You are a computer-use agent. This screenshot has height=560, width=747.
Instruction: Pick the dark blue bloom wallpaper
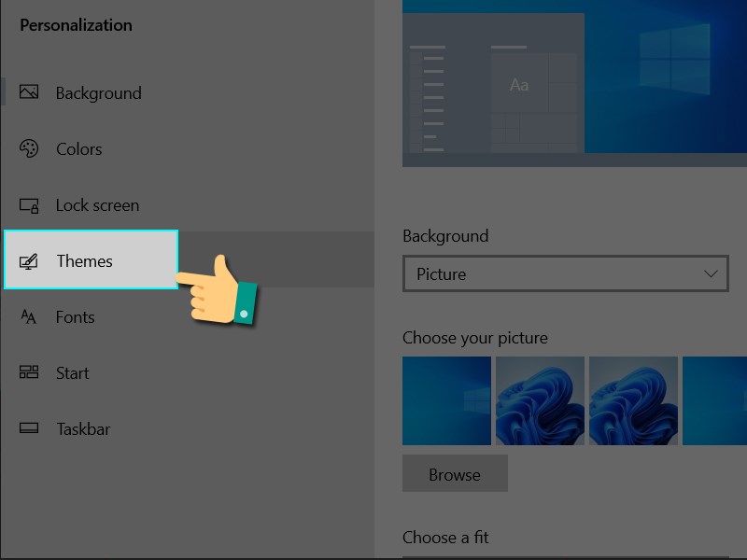[633, 400]
